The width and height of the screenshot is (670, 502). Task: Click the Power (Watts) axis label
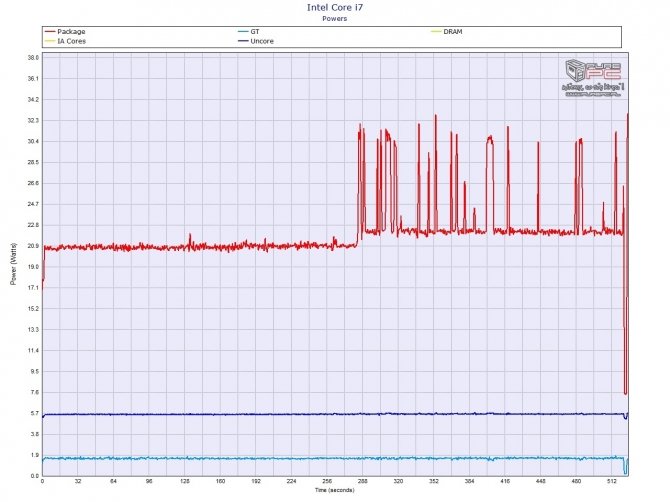pos(13,264)
